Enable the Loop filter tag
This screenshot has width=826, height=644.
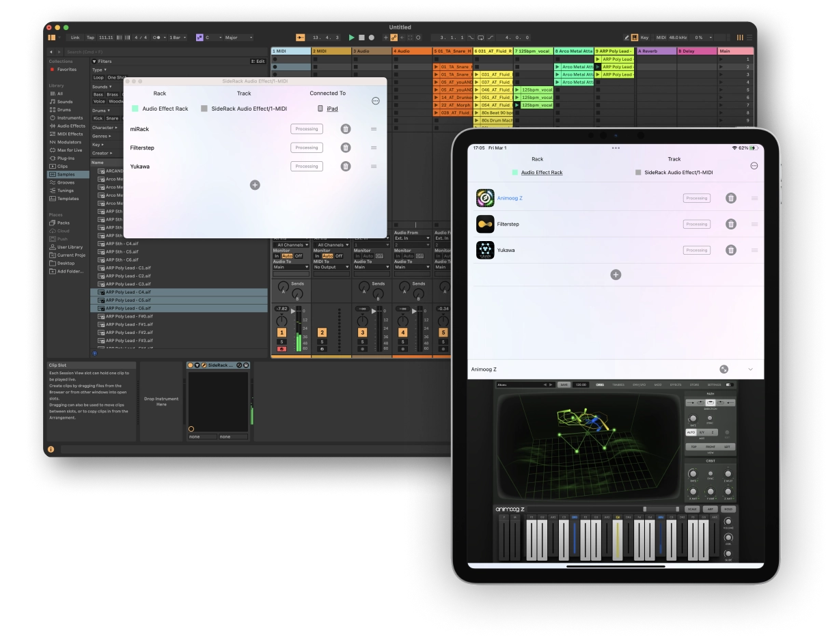98,78
